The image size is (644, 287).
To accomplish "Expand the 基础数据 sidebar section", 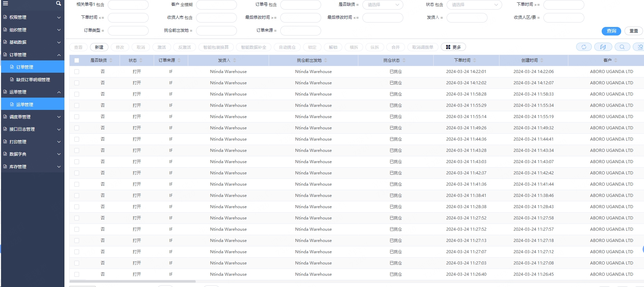I will (32, 42).
